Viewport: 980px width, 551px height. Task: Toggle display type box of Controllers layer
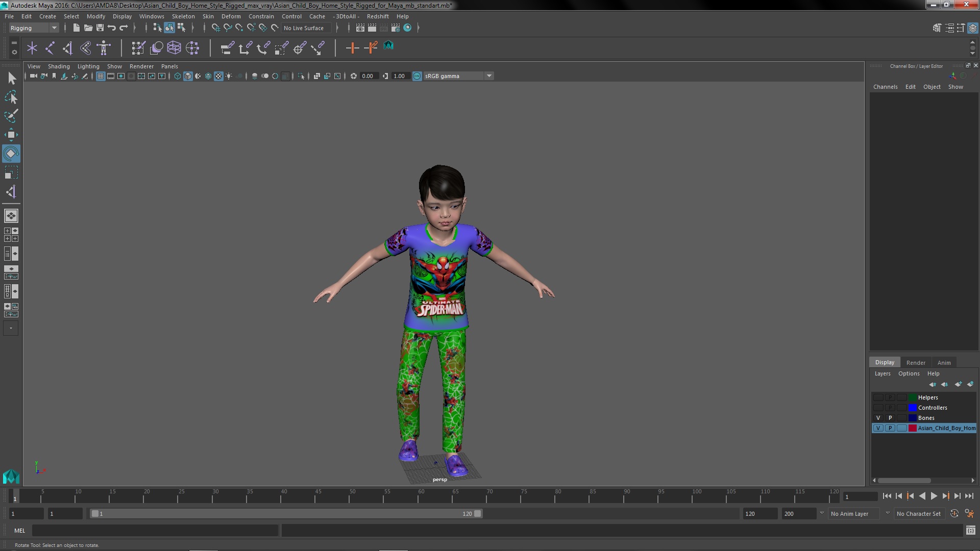902,408
